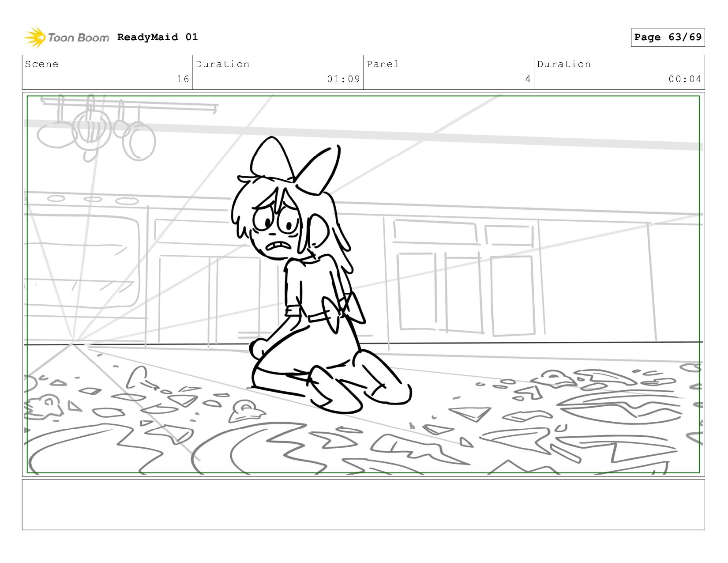Click the scene number value '16'
728x563 pixels.
click(x=183, y=79)
